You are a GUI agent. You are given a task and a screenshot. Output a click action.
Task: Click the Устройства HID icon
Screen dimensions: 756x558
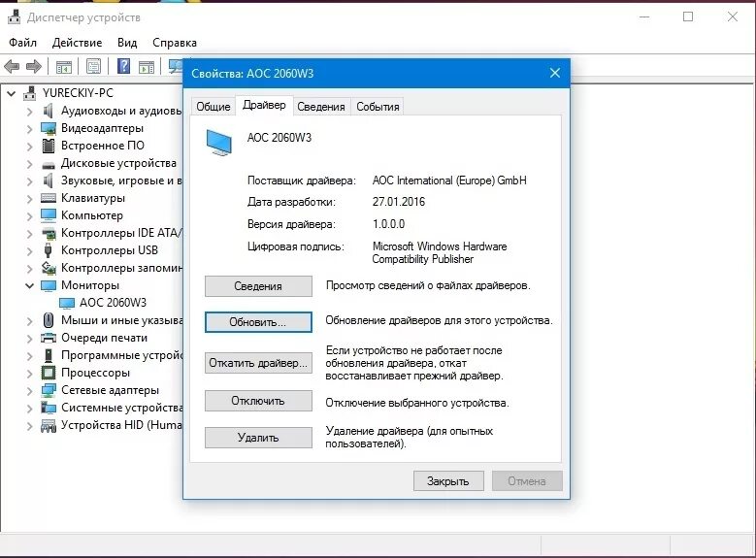pos(49,425)
